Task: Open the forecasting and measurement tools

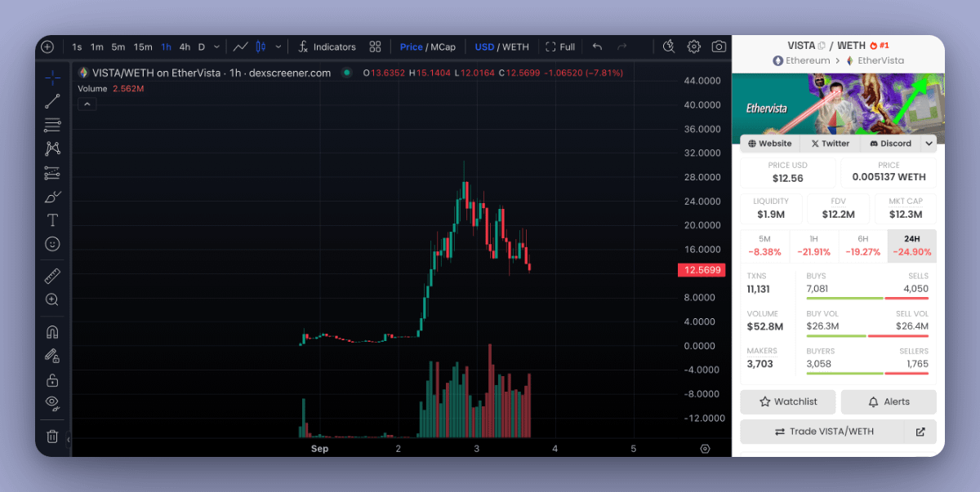Action: pyautogui.click(x=52, y=173)
